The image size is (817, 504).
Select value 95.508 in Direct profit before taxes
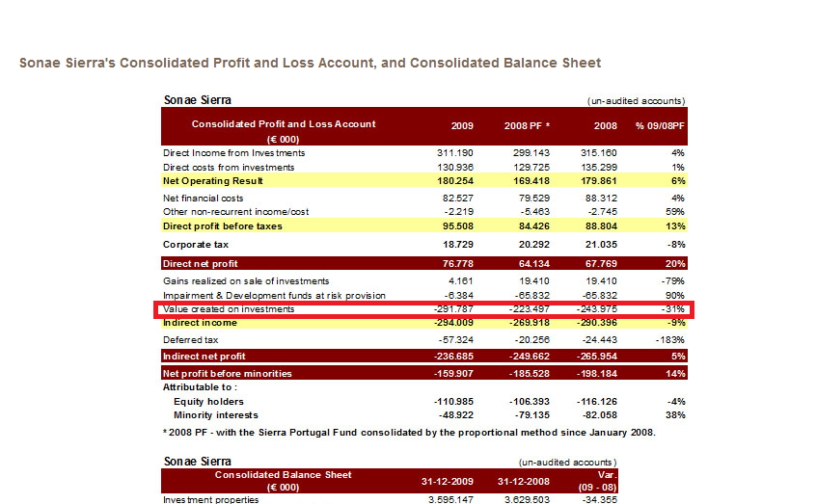coord(457,225)
